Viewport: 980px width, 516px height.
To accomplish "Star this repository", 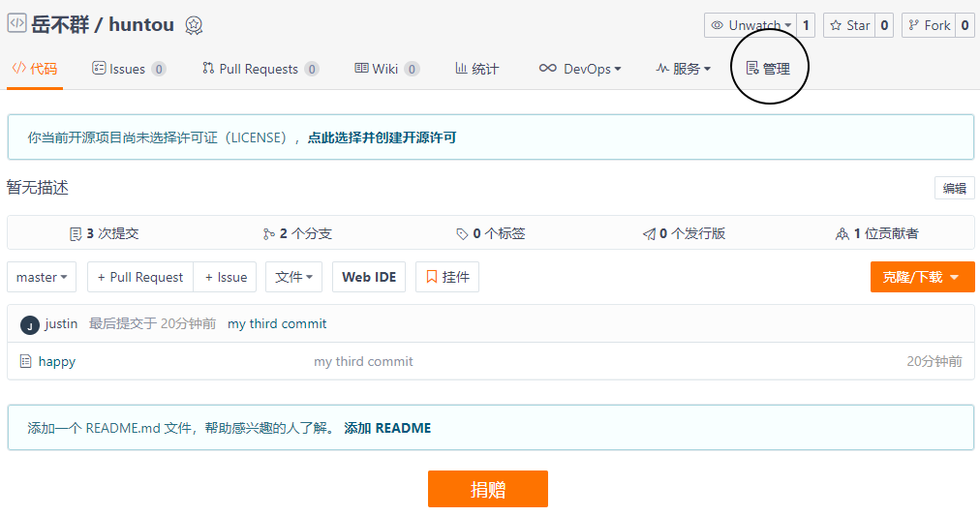I will tap(848, 25).
